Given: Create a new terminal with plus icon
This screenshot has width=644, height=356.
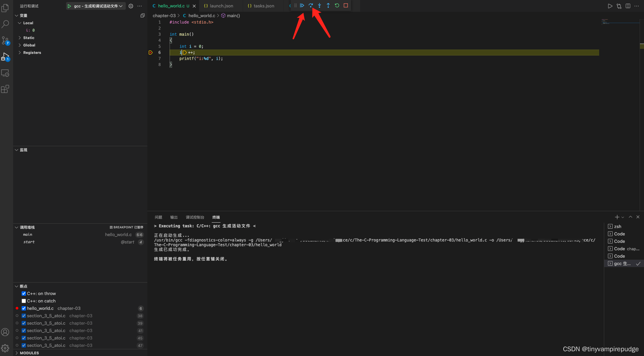Looking at the screenshot, I should [617, 217].
